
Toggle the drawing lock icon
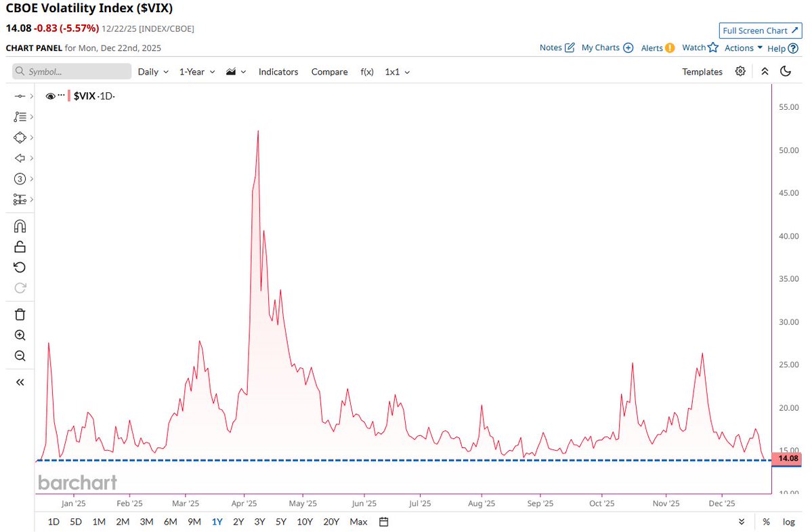[x=20, y=246]
